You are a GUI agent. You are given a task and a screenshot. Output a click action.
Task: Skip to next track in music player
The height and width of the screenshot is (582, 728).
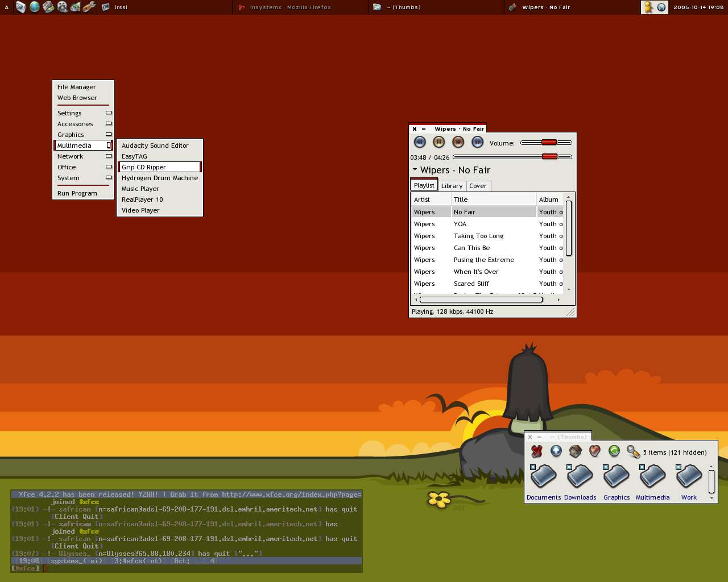478,142
